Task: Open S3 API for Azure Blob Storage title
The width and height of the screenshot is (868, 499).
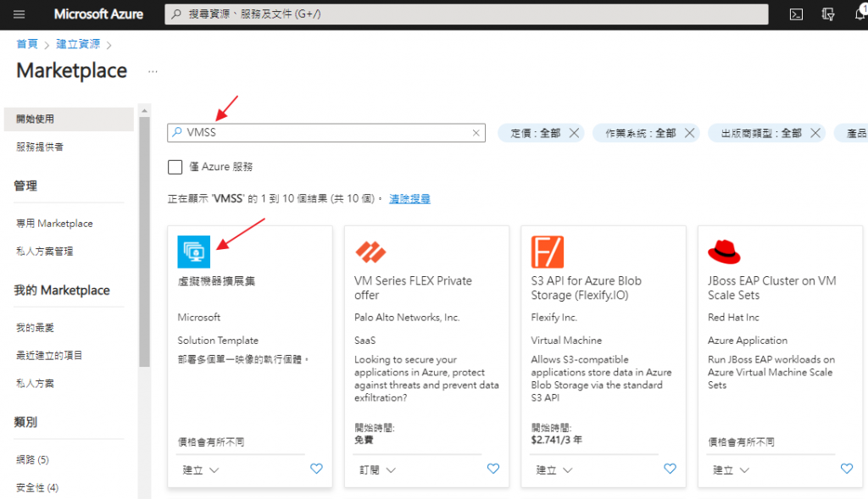Action: click(587, 288)
